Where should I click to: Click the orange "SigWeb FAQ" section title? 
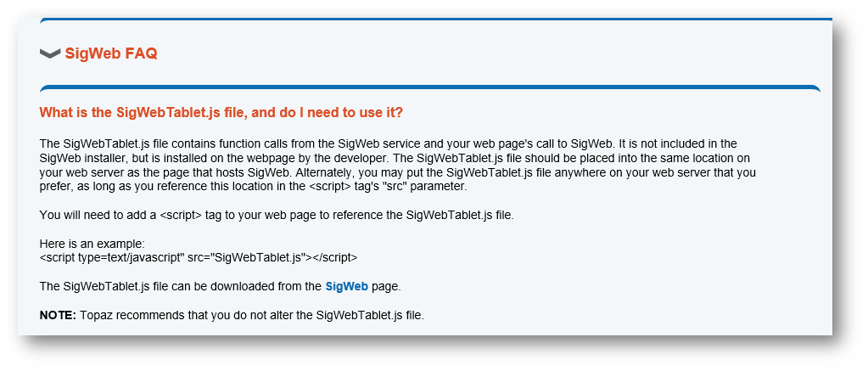(111, 53)
